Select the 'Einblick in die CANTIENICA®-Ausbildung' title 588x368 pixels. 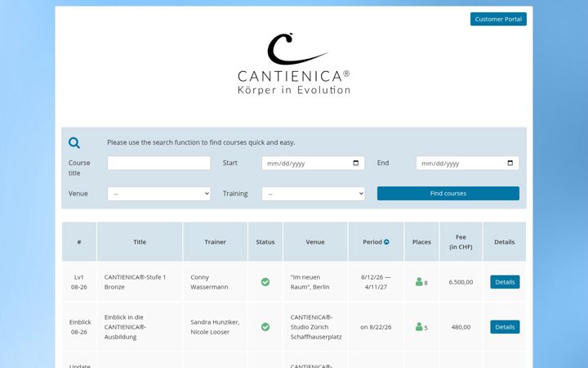coord(125,327)
